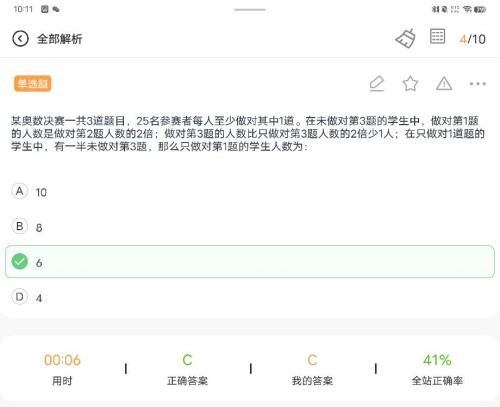Tap the top center drag handle bar
Viewport: 500px width, 407px height.
point(250,10)
